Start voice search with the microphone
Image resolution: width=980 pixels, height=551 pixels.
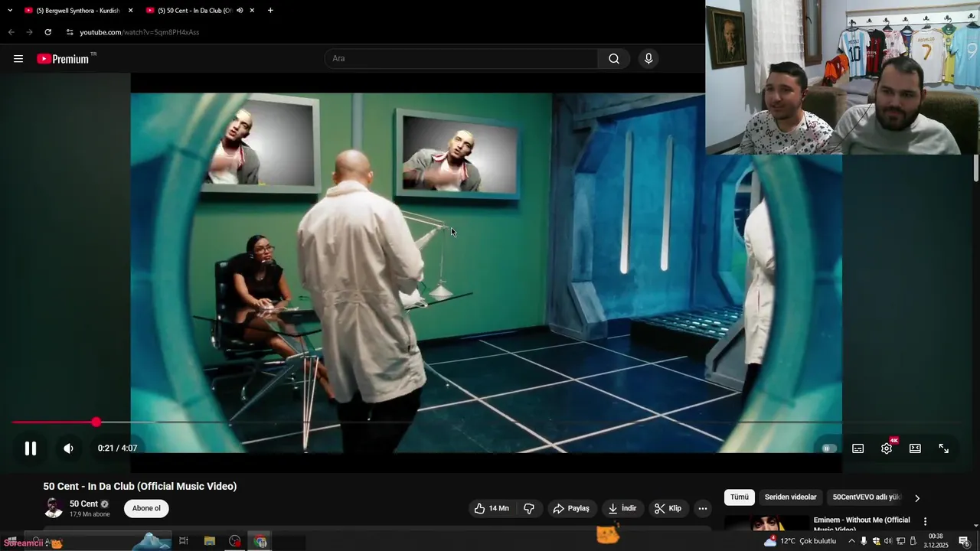648,59
